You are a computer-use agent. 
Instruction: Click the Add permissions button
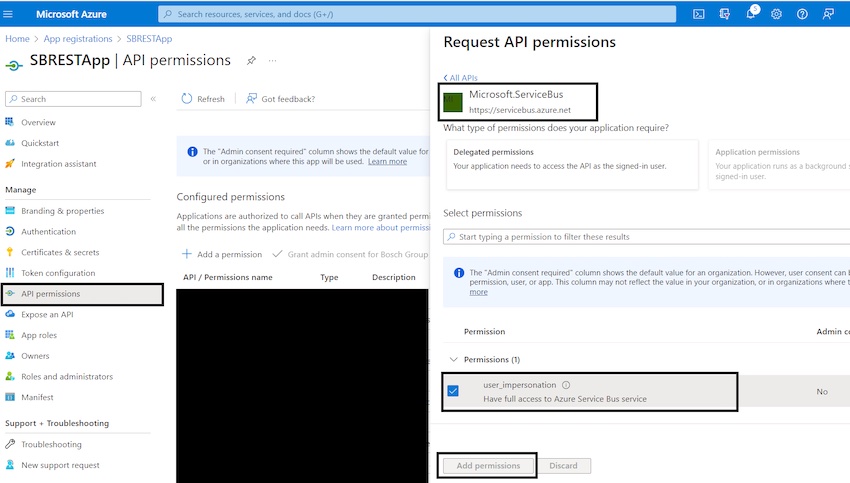pyautogui.click(x=488, y=466)
